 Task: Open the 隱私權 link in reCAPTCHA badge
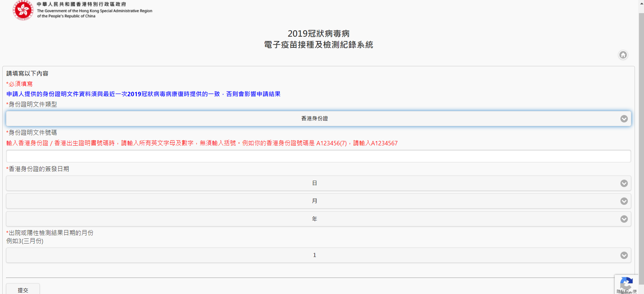[621, 292]
